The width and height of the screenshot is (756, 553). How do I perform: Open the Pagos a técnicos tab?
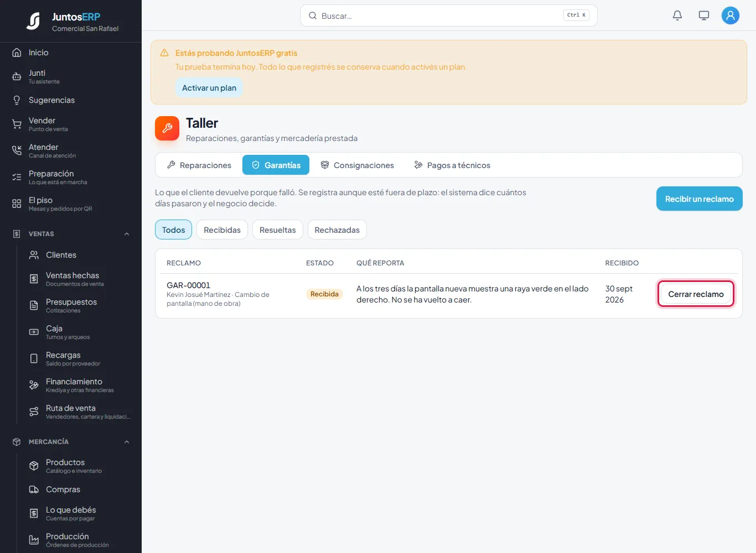pos(452,165)
